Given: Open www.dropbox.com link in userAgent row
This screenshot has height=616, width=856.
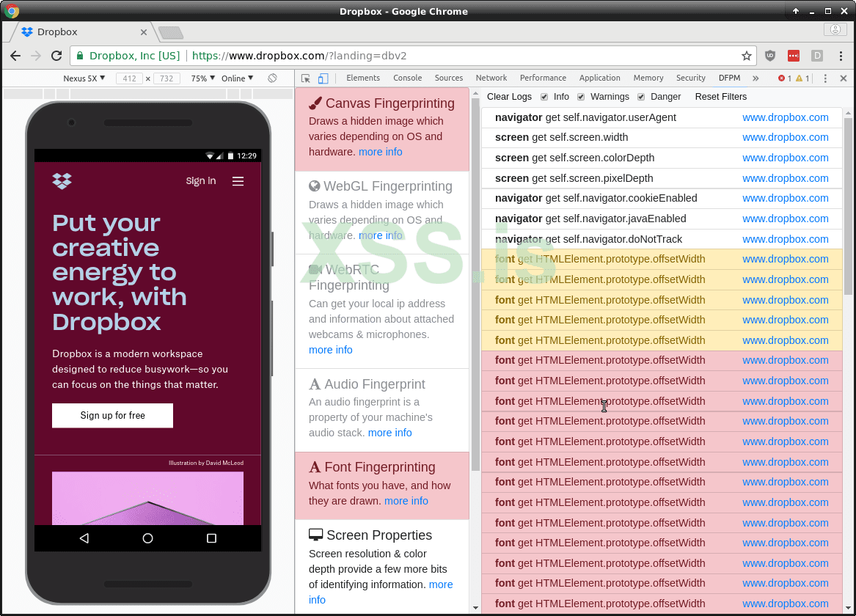Looking at the screenshot, I should point(785,117).
